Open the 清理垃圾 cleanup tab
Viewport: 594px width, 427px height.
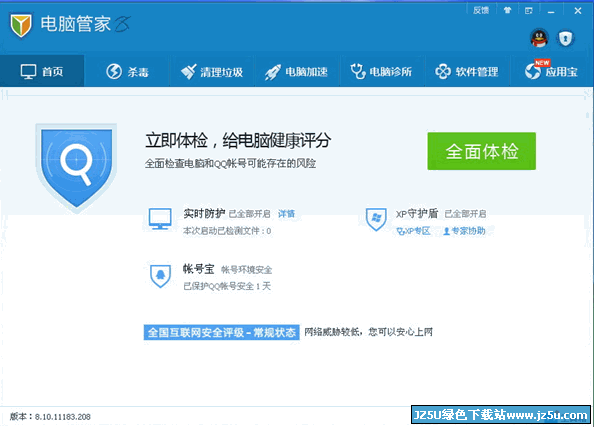[x=212, y=71]
